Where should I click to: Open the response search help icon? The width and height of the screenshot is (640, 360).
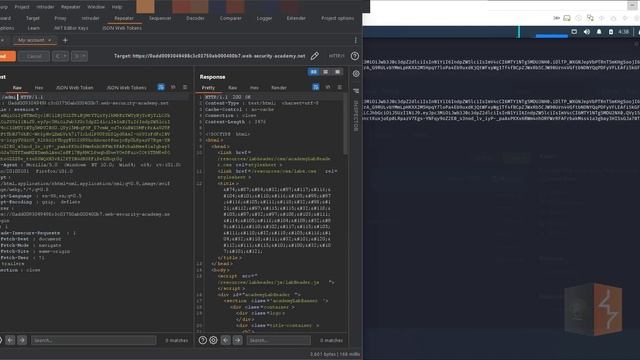coord(202,340)
